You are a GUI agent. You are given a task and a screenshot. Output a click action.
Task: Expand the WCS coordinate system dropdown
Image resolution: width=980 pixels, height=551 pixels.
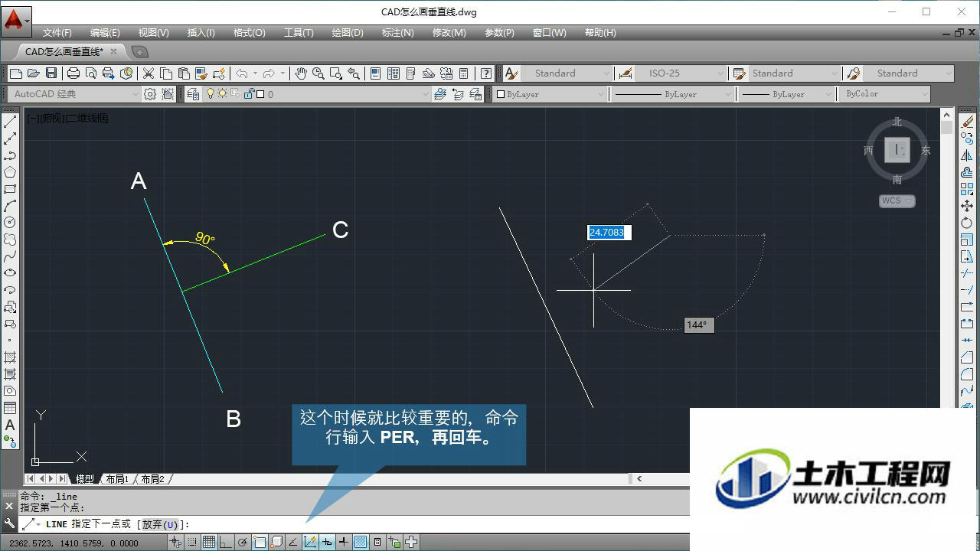(x=897, y=201)
